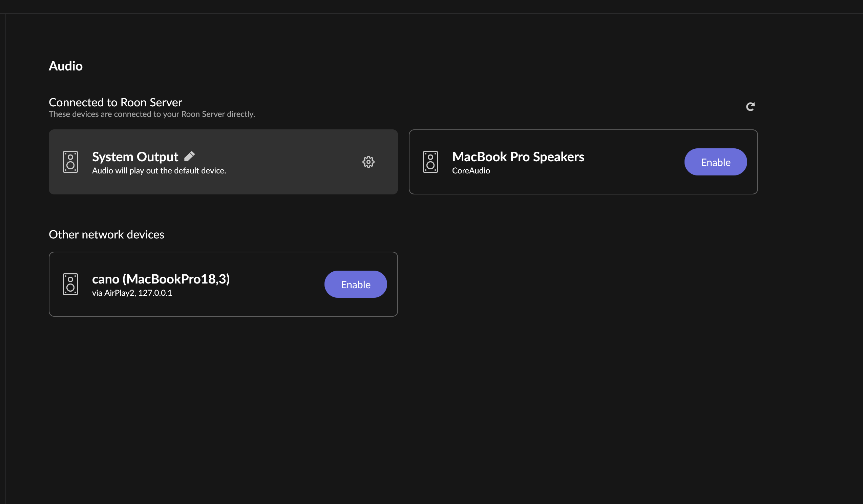This screenshot has height=504, width=863.
Task: Click the "via AirPlay2, 127.0.0.1" text
Action: pyautogui.click(x=132, y=293)
